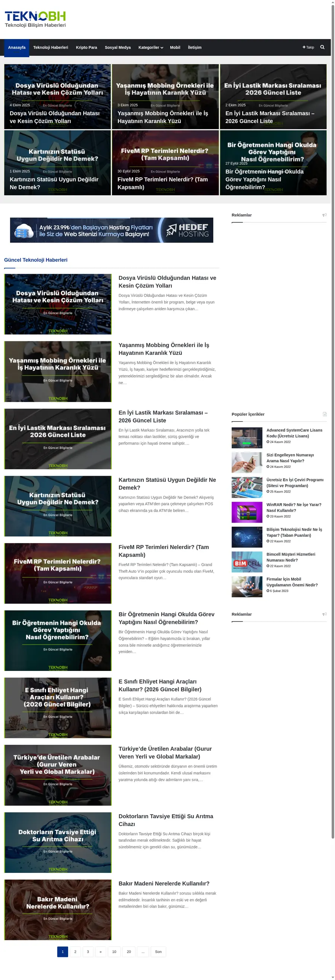This screenshot has height=980, width=335.
Task: Click BIMCELL logo thumbnail in popular posts
Action: coord(247,562)
